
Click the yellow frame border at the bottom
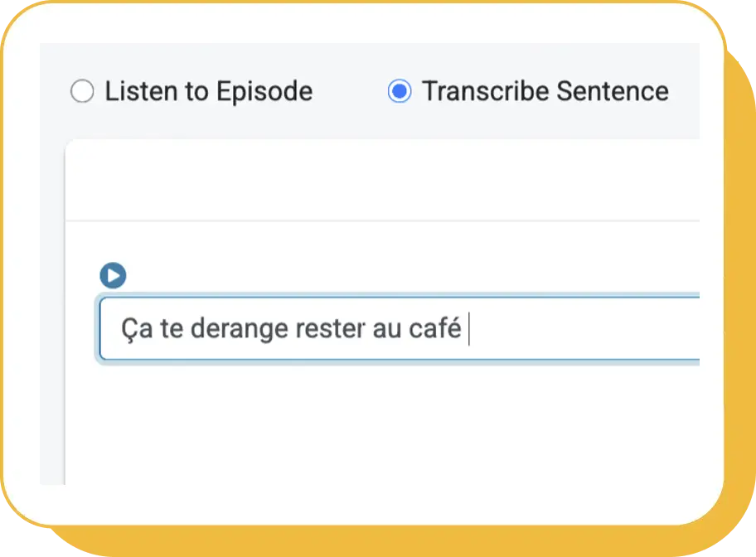click(378, 541)
